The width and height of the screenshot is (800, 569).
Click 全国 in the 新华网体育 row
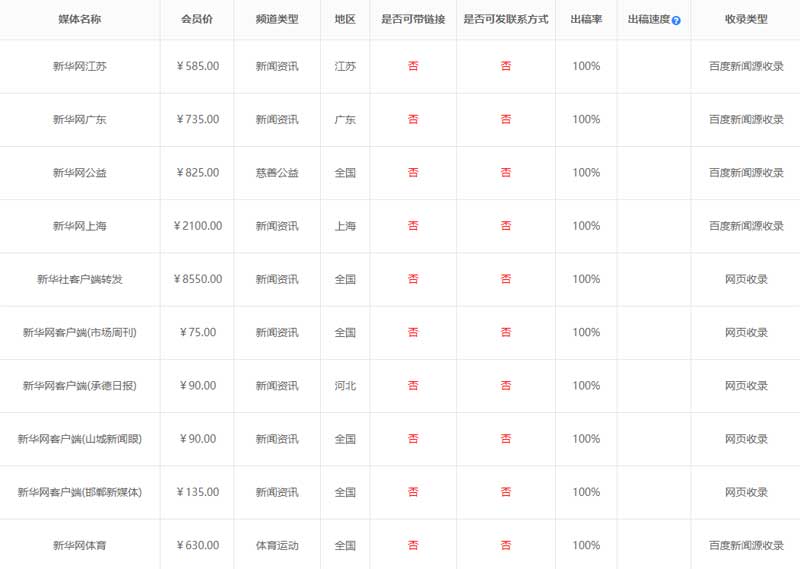click(345, 546)
